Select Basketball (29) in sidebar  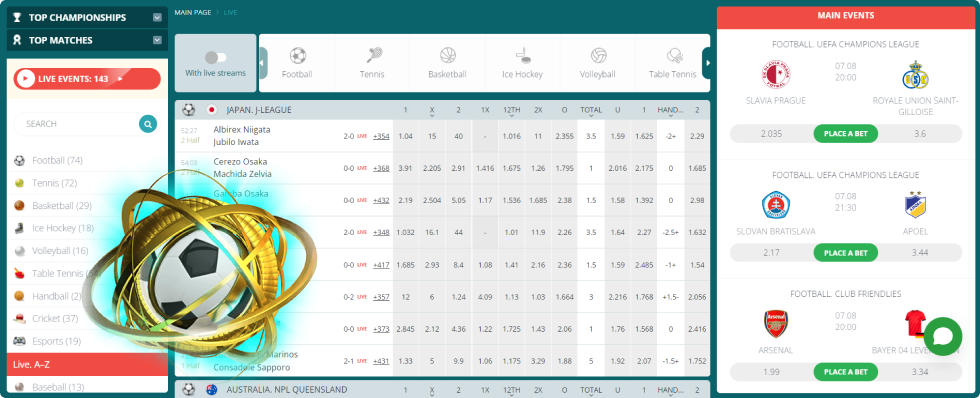(x=62, y=206)
